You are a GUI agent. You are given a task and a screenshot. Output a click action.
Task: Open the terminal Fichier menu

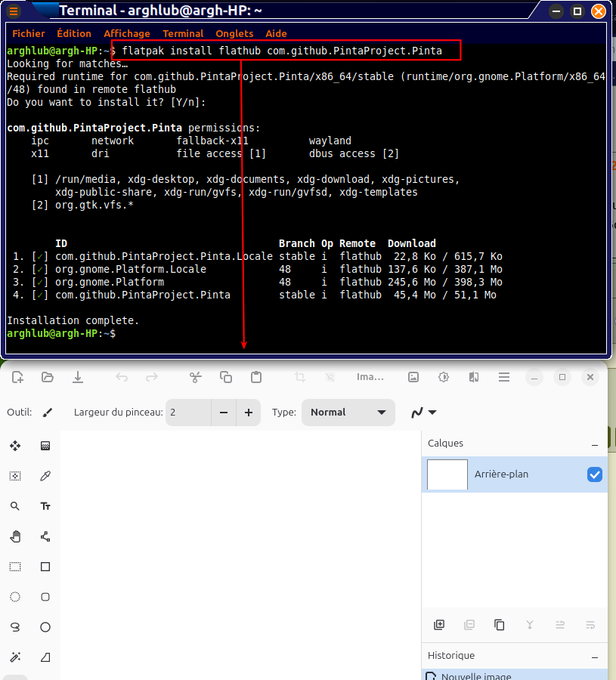click(29, 33)
